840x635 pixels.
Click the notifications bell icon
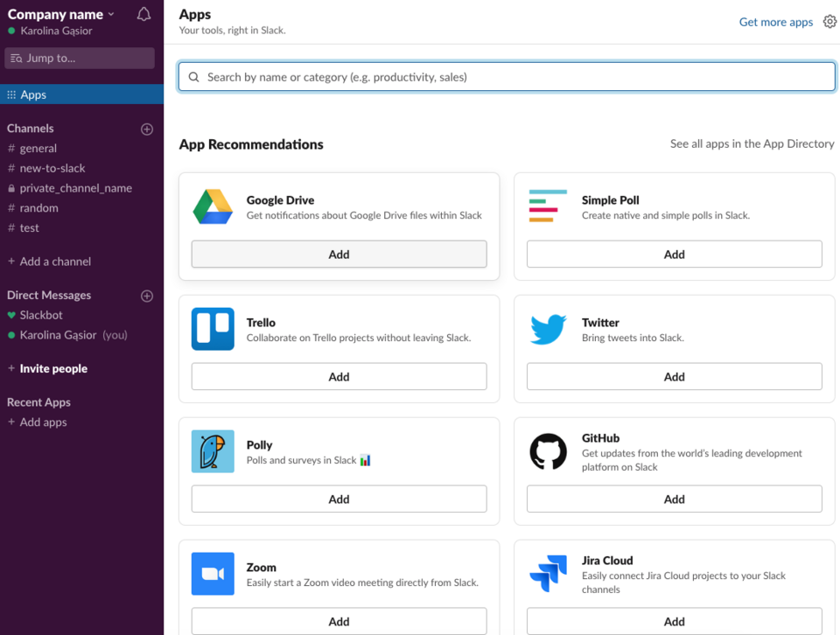coord(143,14)
